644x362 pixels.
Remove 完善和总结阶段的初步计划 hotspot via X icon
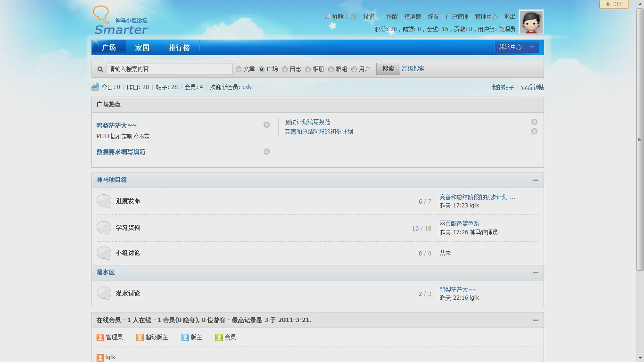coord(534,132)
